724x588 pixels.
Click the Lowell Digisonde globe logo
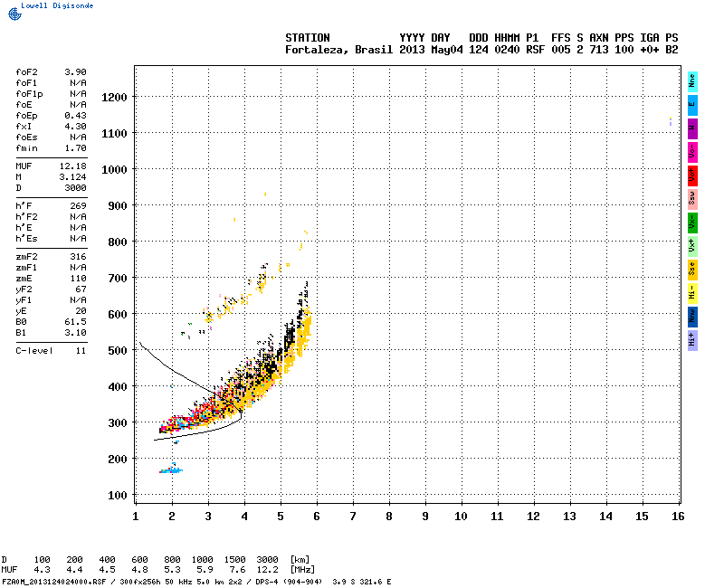click(x=14, y=14)
